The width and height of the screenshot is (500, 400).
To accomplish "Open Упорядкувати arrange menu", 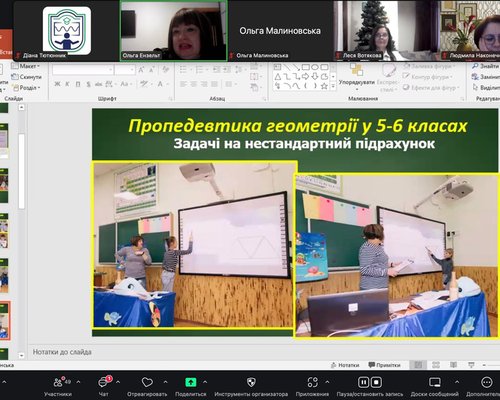I will click(357, 76).
